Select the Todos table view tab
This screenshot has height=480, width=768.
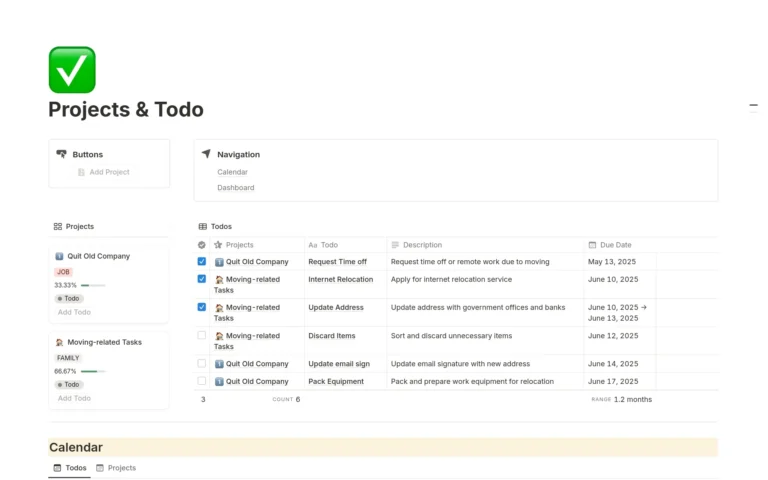click(x=215, y=226)
